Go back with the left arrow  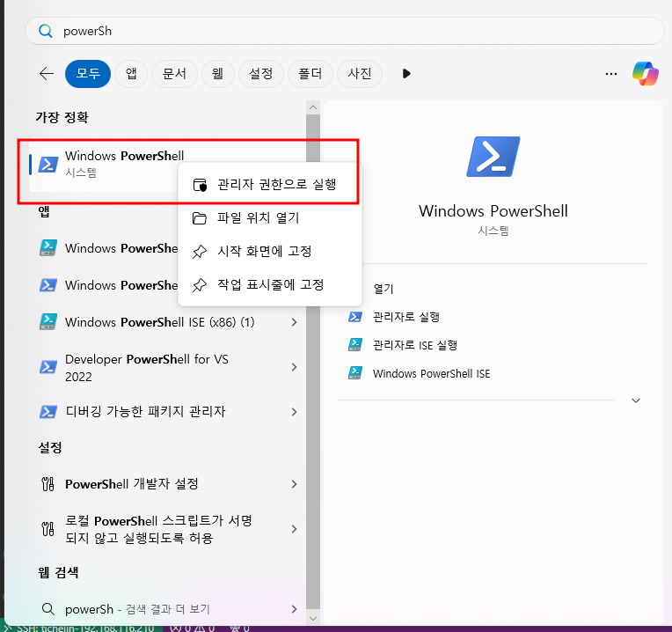(47, 74)
